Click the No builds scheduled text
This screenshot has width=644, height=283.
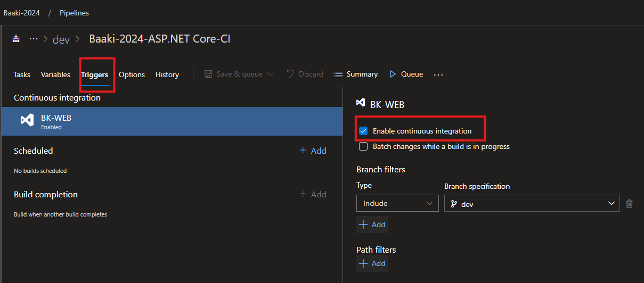click(40, 171)
